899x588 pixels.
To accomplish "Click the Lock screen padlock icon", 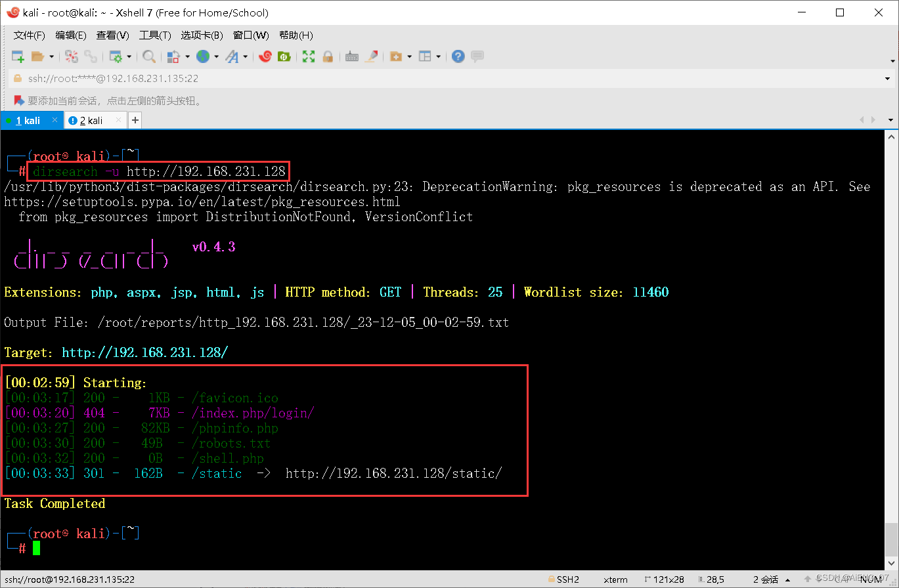I will (328, 56).
